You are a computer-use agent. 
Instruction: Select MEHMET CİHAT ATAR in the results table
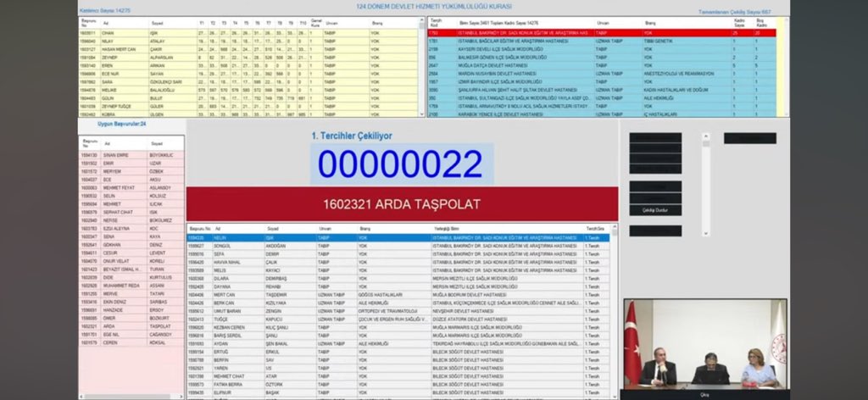(x=398, y=376)
